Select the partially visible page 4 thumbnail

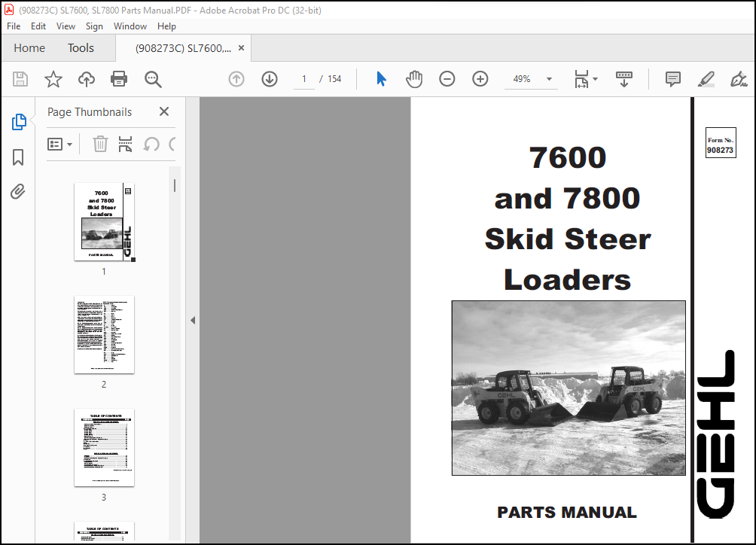[104, 531]
